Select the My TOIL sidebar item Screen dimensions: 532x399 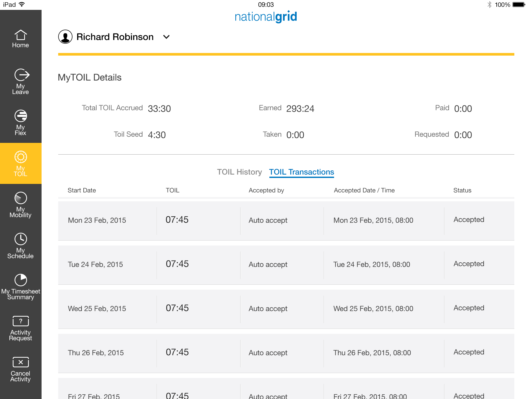pyautogui.click(x=21, y=163)
